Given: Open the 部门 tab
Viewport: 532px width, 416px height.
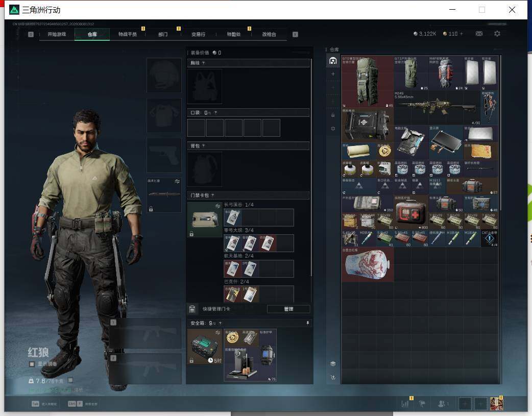Looking at the screenshot, I should tap(163, 34).
